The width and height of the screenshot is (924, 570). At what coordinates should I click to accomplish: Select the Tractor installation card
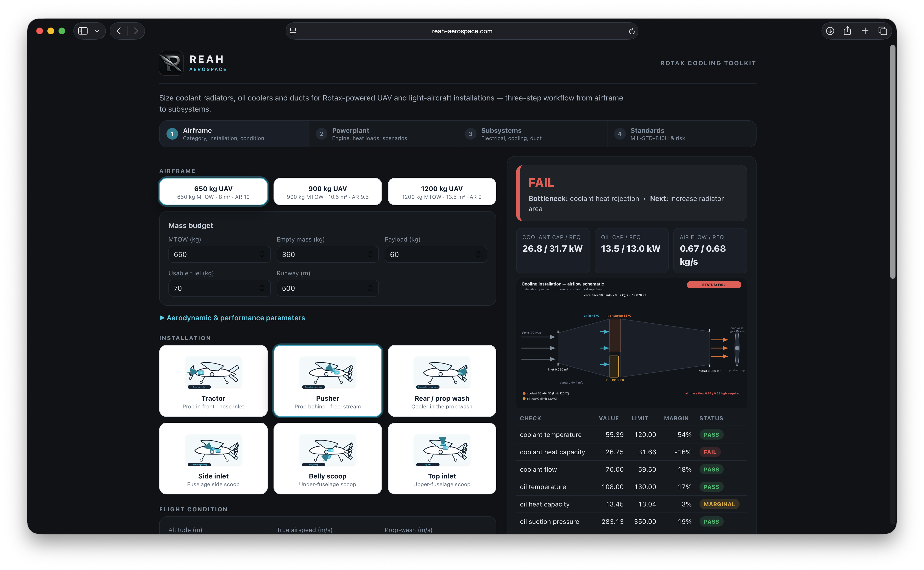[213, 381]
